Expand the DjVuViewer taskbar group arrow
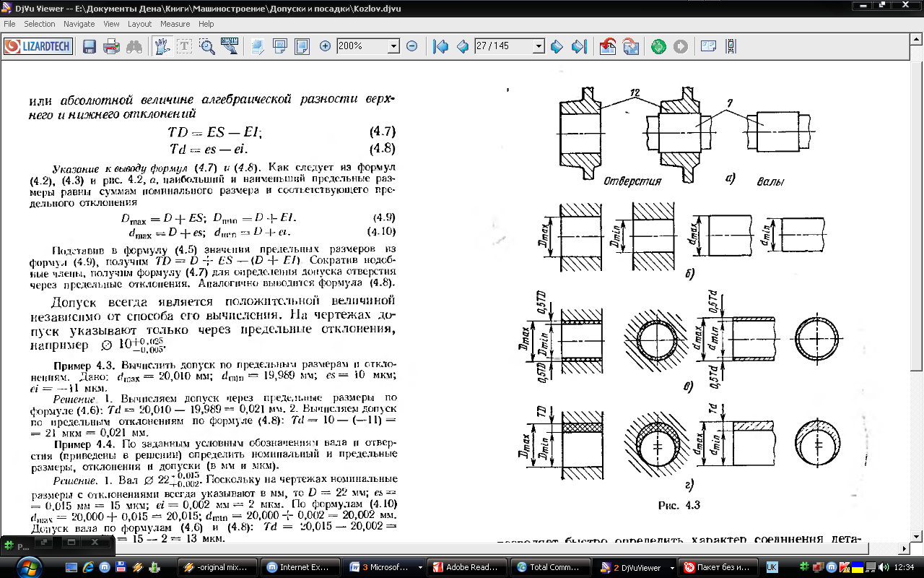Screen dimensions: 924x578 point(671,567)
